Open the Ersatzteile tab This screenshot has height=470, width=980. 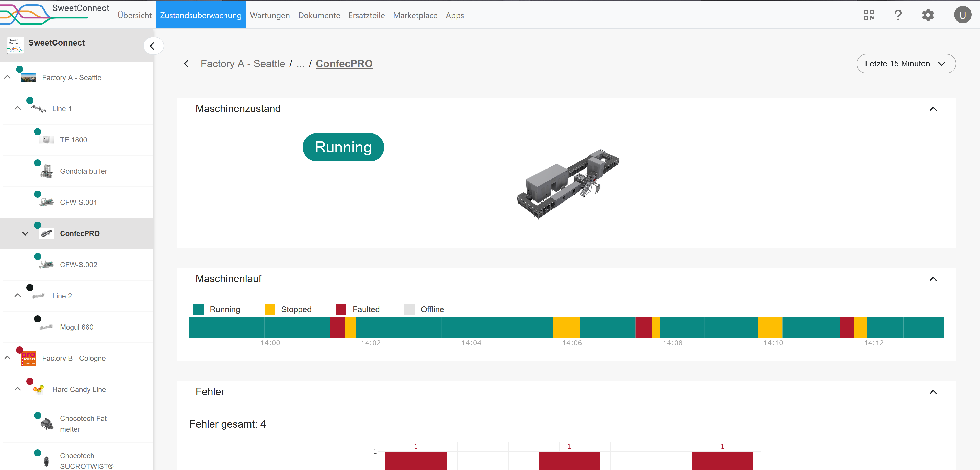pos(366,15)
